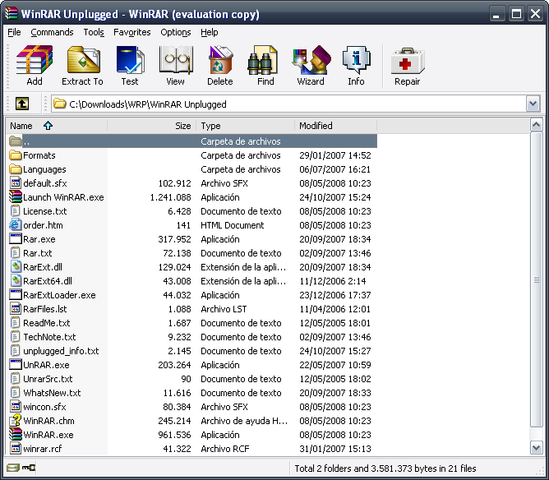Select the Delete toolbar icon
The image size is (549, 480).
pos(220,65)
